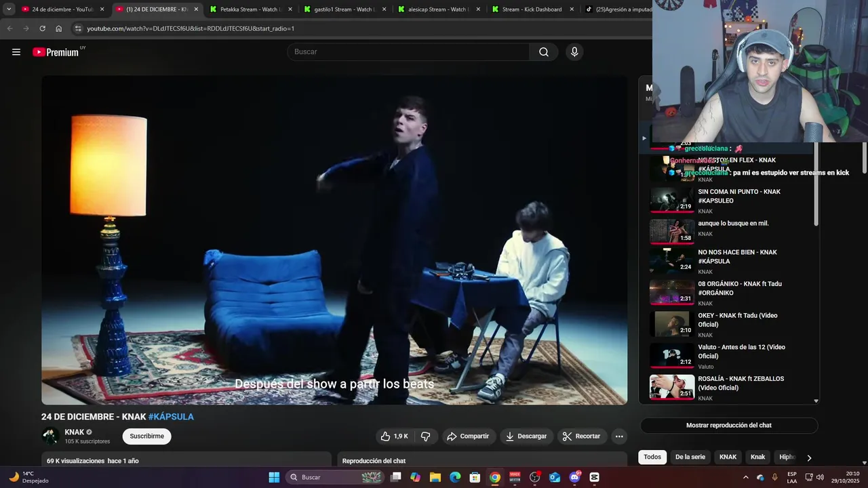Click the Chrome address bar URL
868x488 pixels.
(191, 28)
